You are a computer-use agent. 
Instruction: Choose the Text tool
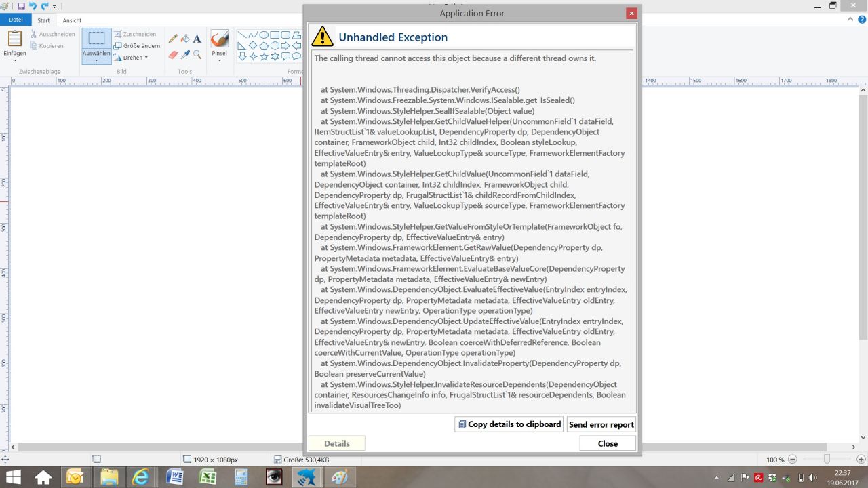click(197, 39)
